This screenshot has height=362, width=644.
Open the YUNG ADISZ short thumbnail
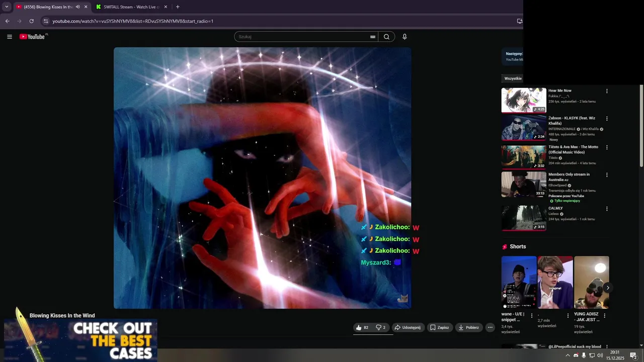pos(592,283)
